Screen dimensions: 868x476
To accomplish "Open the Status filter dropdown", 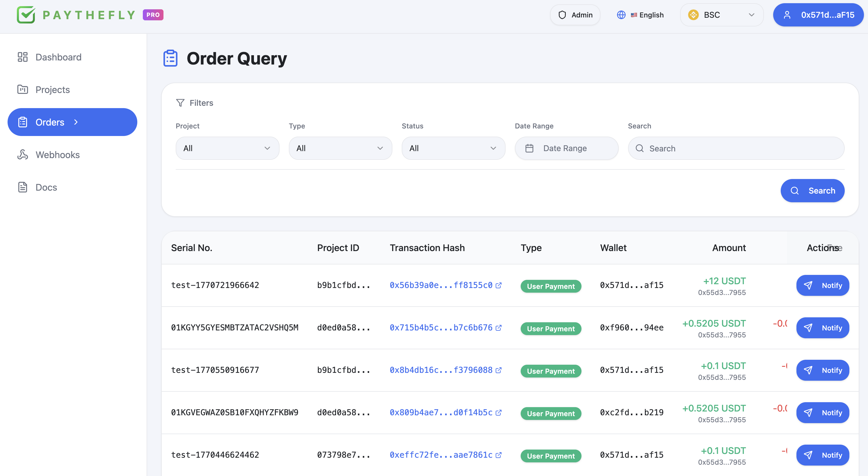I will tap(453, 148).
